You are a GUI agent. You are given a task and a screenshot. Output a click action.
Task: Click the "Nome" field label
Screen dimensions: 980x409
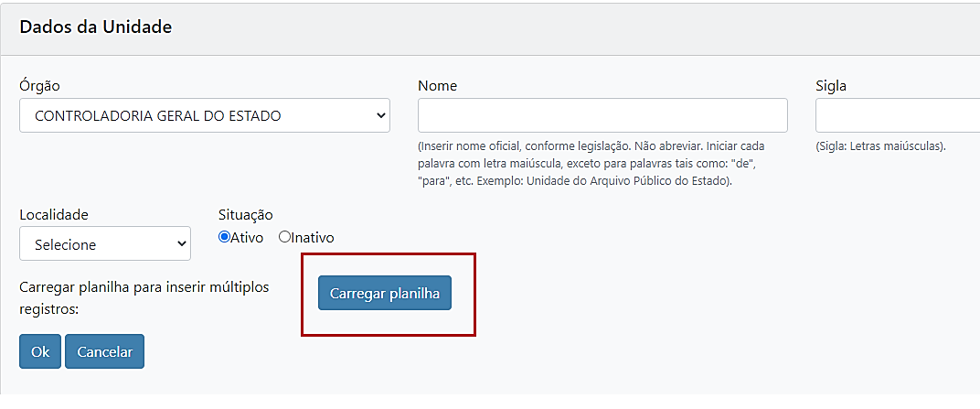[x=437, y=86]
